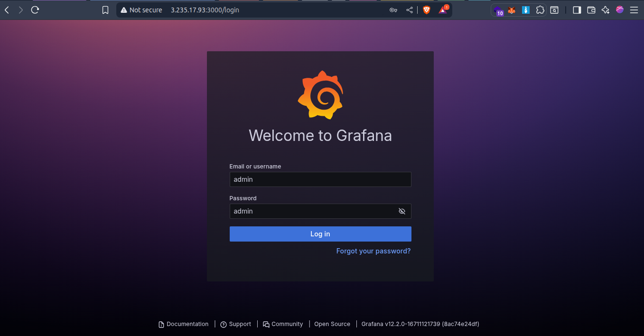Open Leo AI sparkle icon
Screen dimensions: 644x336
click(x=606, y=10)
